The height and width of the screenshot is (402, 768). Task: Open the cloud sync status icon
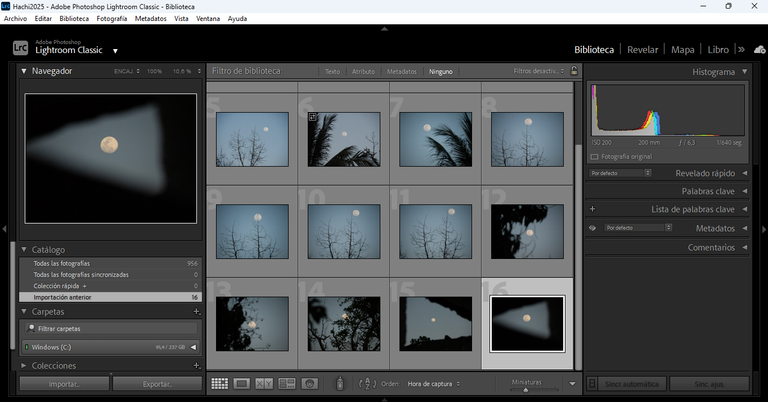tap(760, 49)
